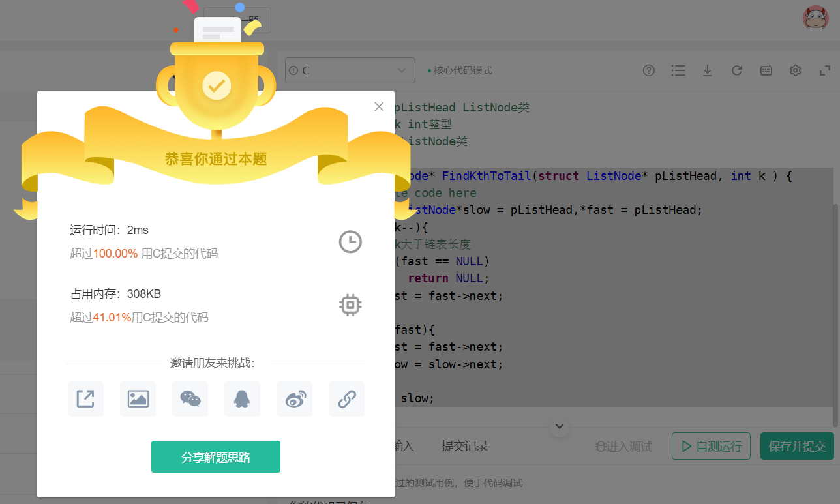The image size is (840, 504).
Task: Open the keyboard shortcuts icon
Action: [x=766, y=70]
